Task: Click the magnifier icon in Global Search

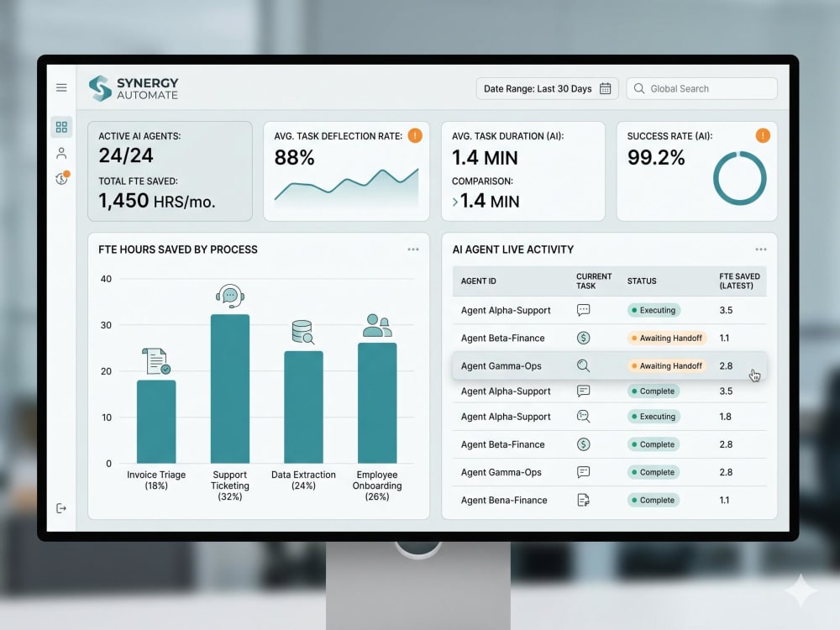Action: [x=638, y=88]
